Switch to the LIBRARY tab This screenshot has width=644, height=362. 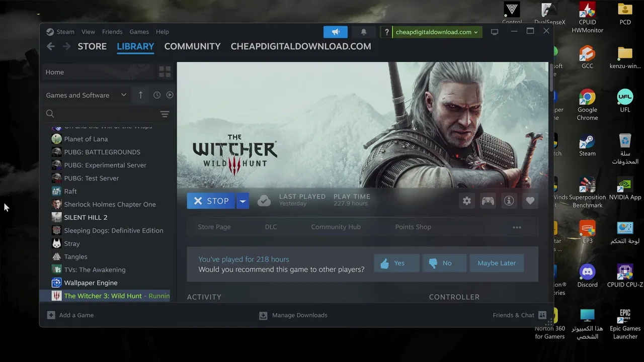[135, 46]
